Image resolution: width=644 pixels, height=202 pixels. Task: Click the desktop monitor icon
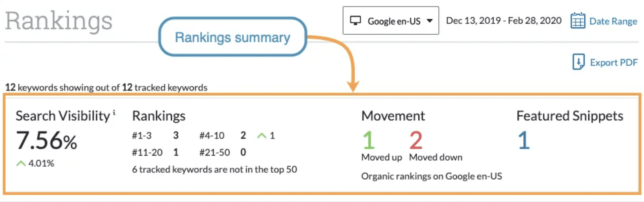[x=355, y=21]
